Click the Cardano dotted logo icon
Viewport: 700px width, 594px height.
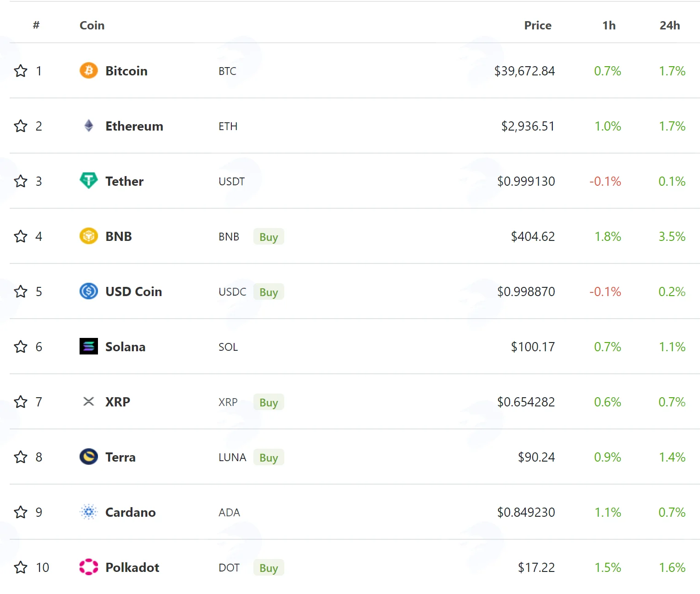pos(89,512)
